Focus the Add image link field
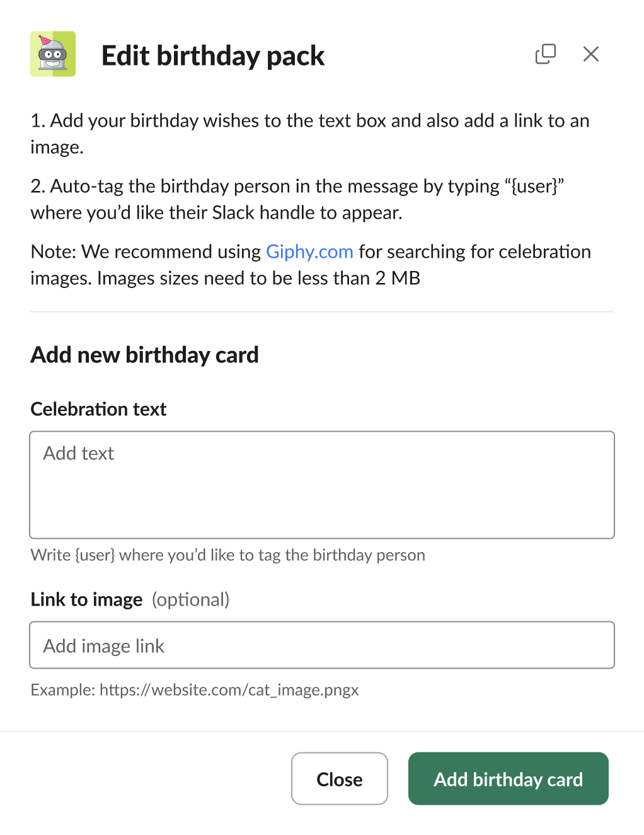This screenshot has width=644, height=835. point(322,645)
